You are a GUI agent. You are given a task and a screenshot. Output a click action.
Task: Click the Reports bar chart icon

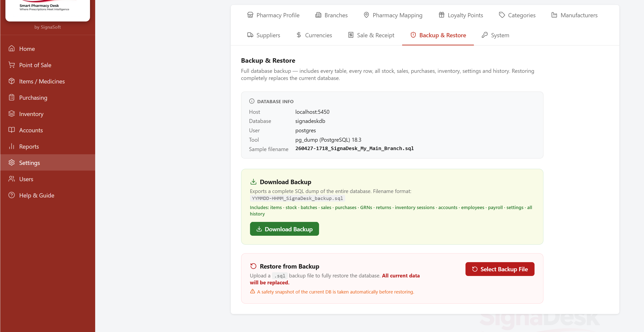(x=12, y=146)
